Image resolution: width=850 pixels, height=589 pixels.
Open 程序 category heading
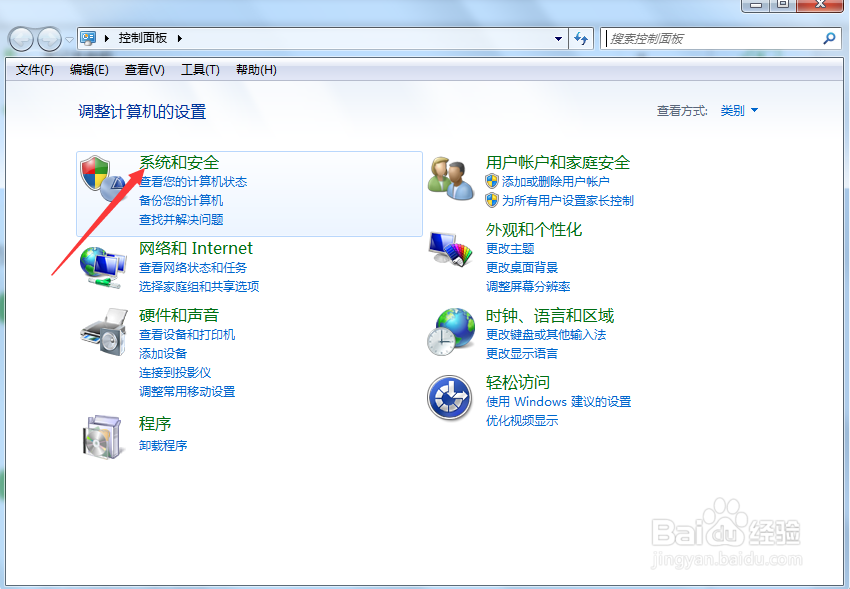(x=155, y=424)
